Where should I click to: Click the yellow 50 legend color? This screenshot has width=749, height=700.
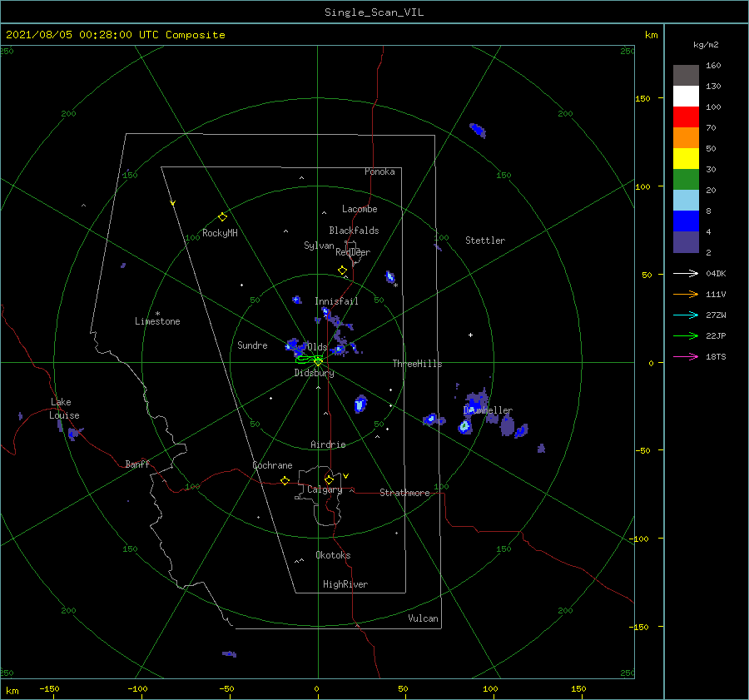click(x=686, y=159)
